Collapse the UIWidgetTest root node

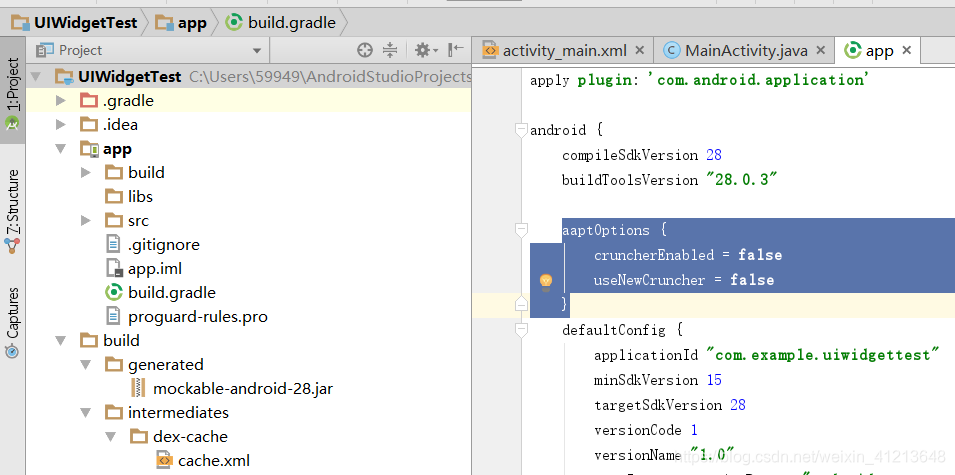pos(36,77)
